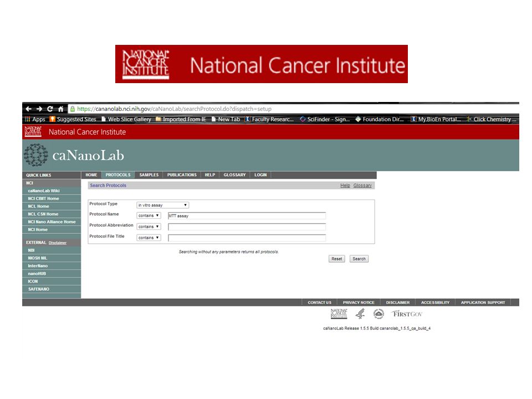
Task: Click the Protocol File Title text field
Action: coord(247,238)
